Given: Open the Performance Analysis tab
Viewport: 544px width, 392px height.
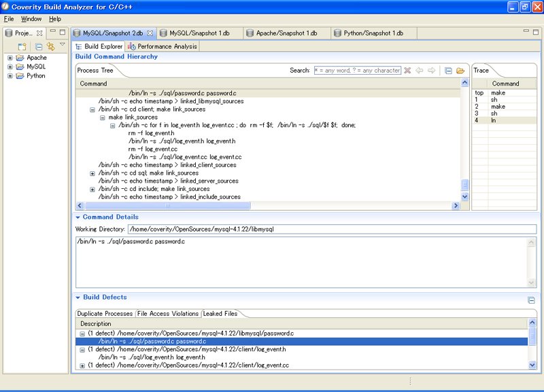Looking at the screenshot, I should click(163, 46).
